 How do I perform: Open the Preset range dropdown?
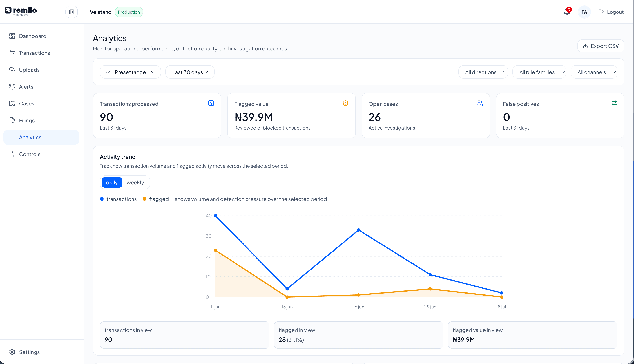point(130,72)
